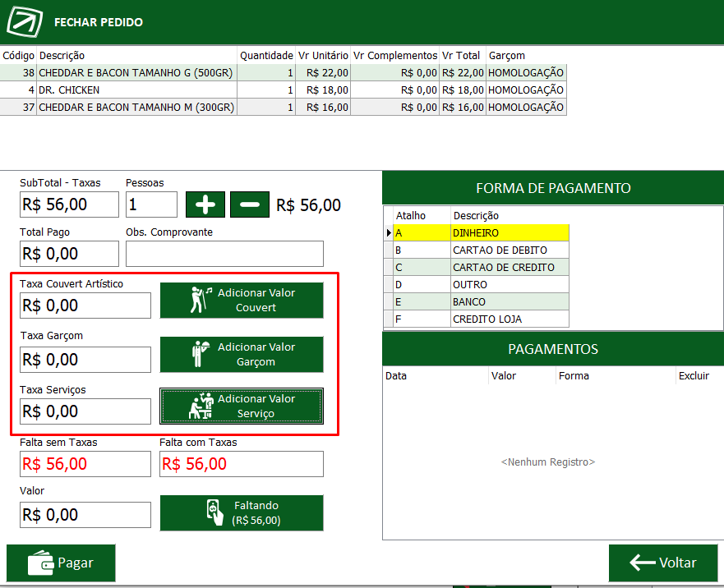Select the CHEDDAR E BACON TAMANHO M (300GR) row

click(x=283, y=107)
